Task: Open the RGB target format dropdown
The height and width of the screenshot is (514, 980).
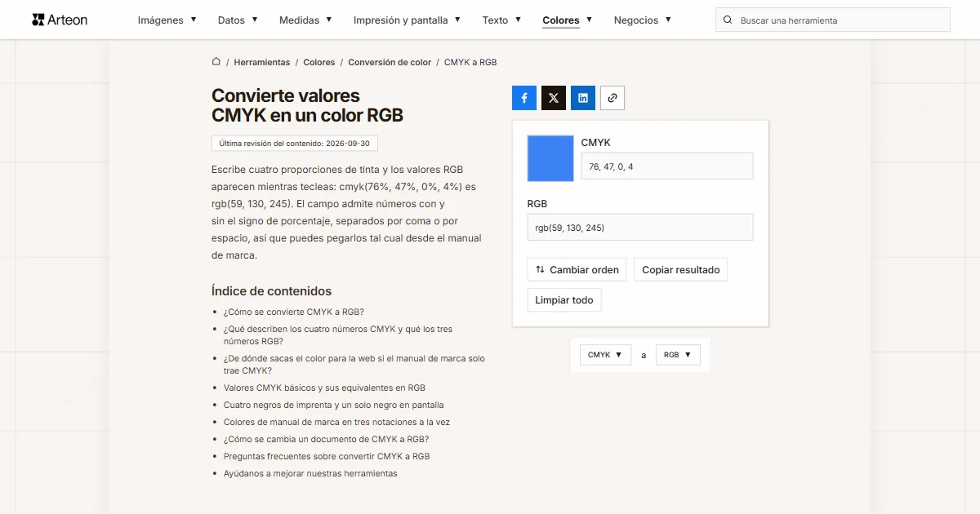Action: (x=678, y=355)
